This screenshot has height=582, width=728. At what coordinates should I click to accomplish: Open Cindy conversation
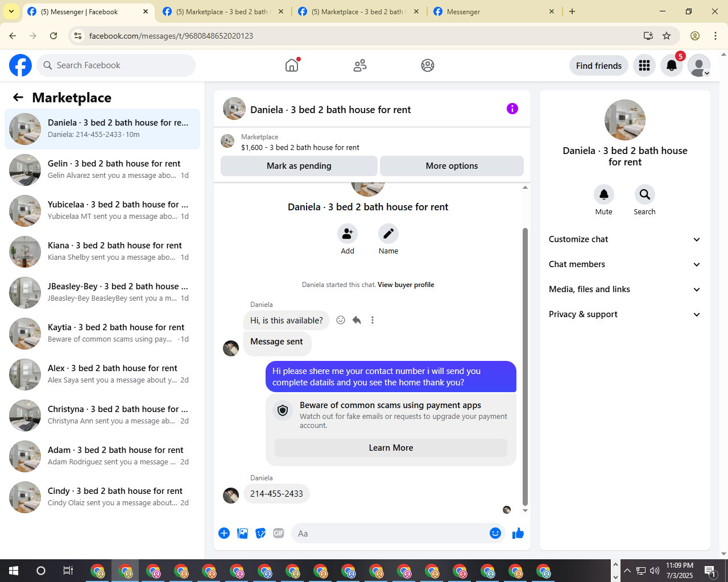[102, 497]
